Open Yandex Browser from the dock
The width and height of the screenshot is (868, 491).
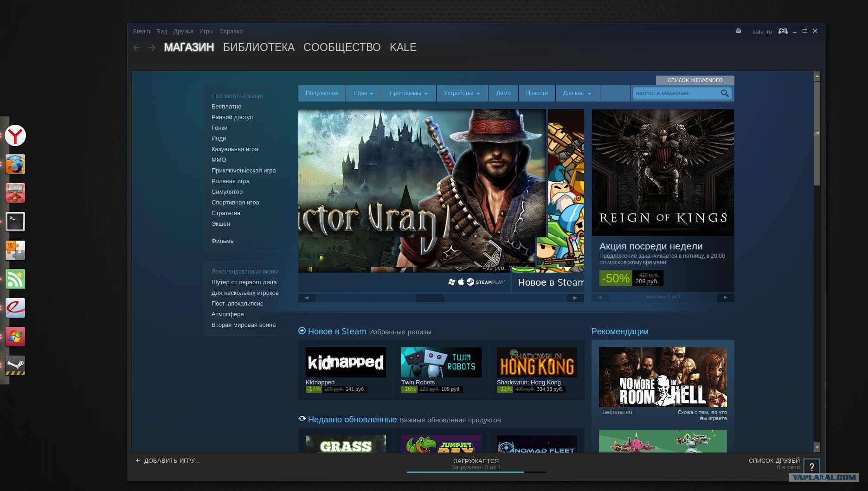pyautogui.click(x=15, y=136)
